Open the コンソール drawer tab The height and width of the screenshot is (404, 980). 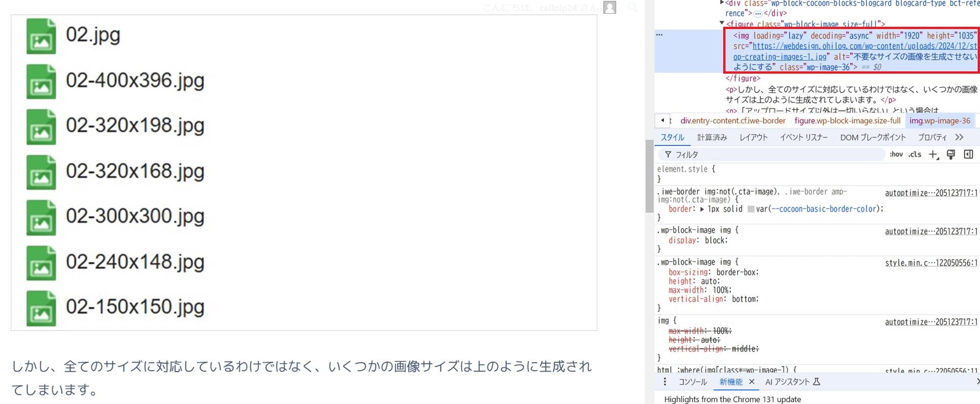click(x=692, y=382)
